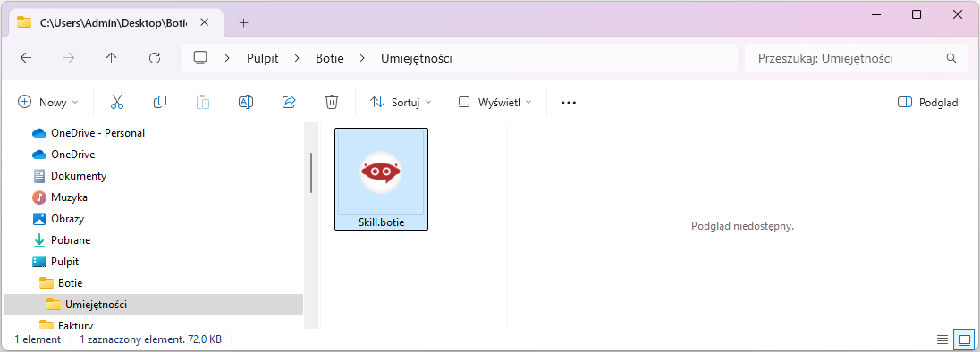Click the Rename icon in toolbar
980x352 pixels.
246,103
